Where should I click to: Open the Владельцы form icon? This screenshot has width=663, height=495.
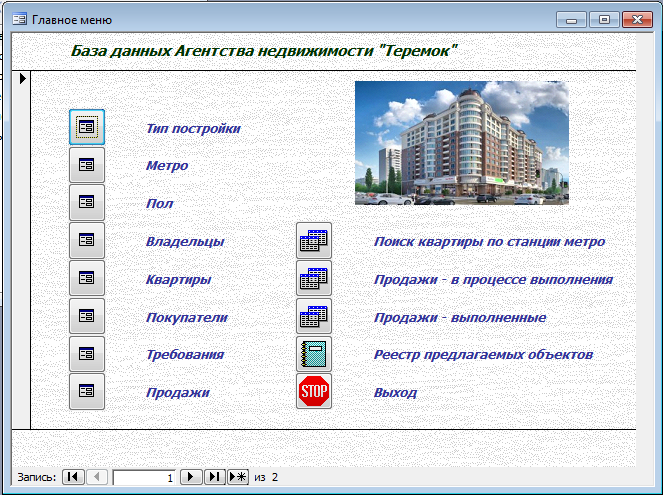[87, 240]
